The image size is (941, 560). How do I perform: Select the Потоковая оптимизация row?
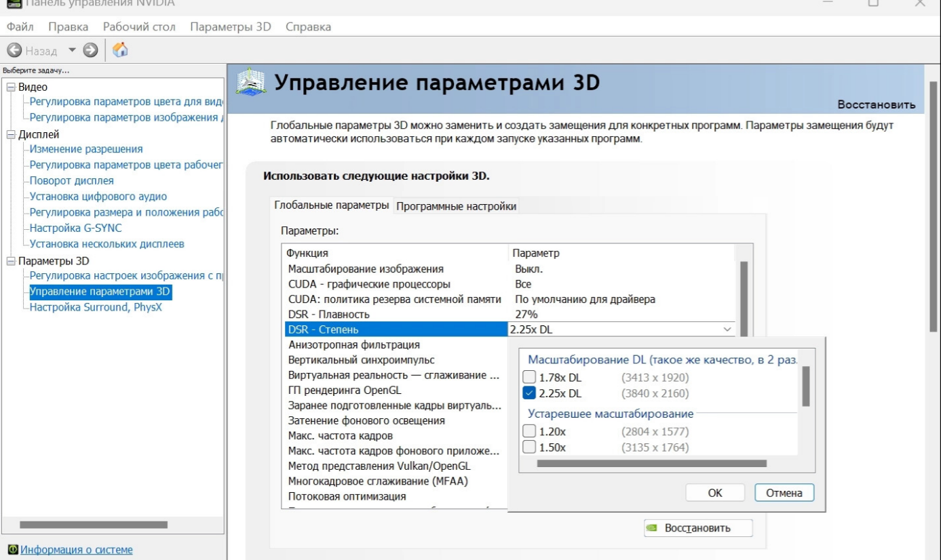coord(396,496)
